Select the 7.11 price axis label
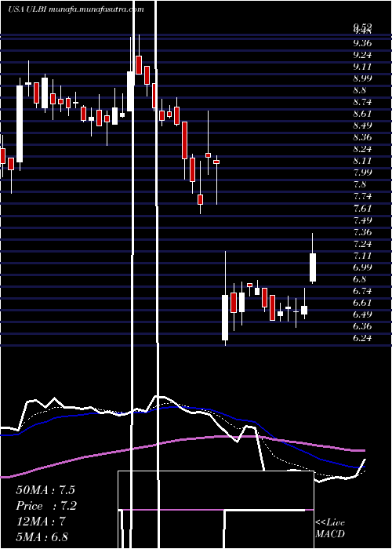392x549 pixels. coord(362,256)
